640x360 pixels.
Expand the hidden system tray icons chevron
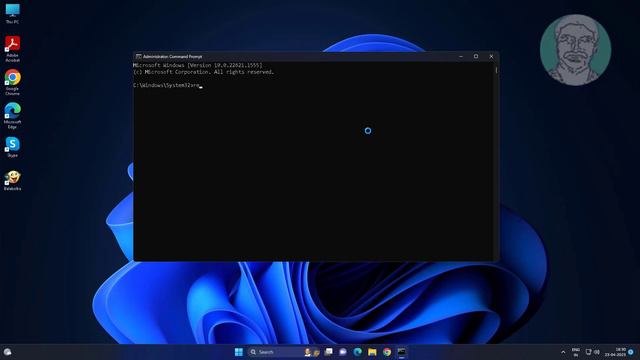point(563,352)
